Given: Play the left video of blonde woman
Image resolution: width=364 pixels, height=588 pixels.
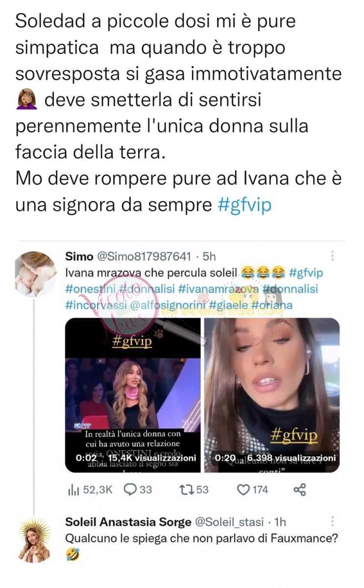Looking at the screenshot, I should click(x=133, y=395).
